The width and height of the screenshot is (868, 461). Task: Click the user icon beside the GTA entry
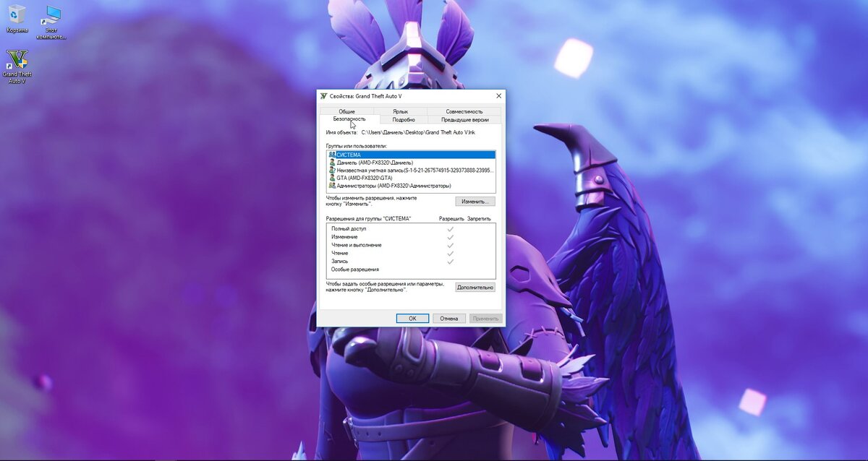[x=332, y=178]
